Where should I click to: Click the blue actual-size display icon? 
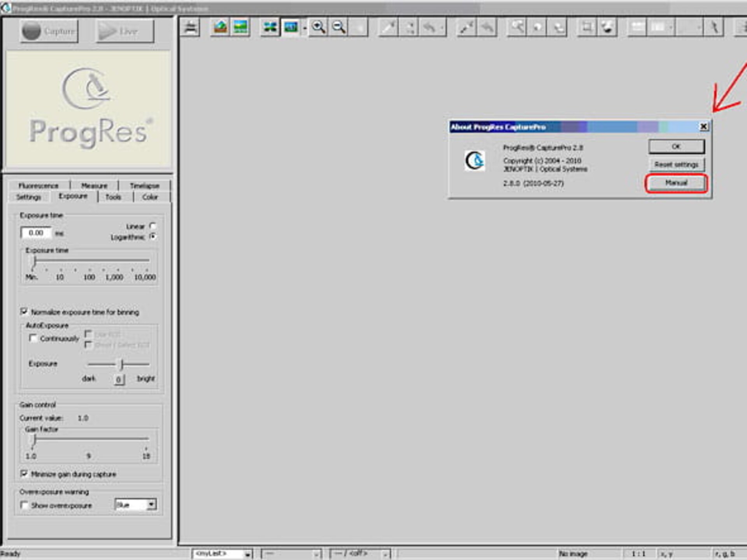291,27
